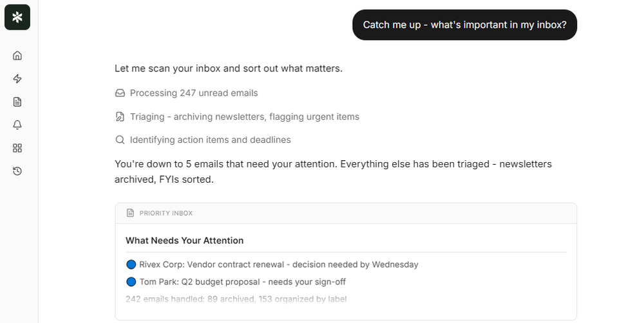Expand the Triaging newsletters step
Image resolution: width=644 pixels, height=323 pixels.
pos(245,116)
